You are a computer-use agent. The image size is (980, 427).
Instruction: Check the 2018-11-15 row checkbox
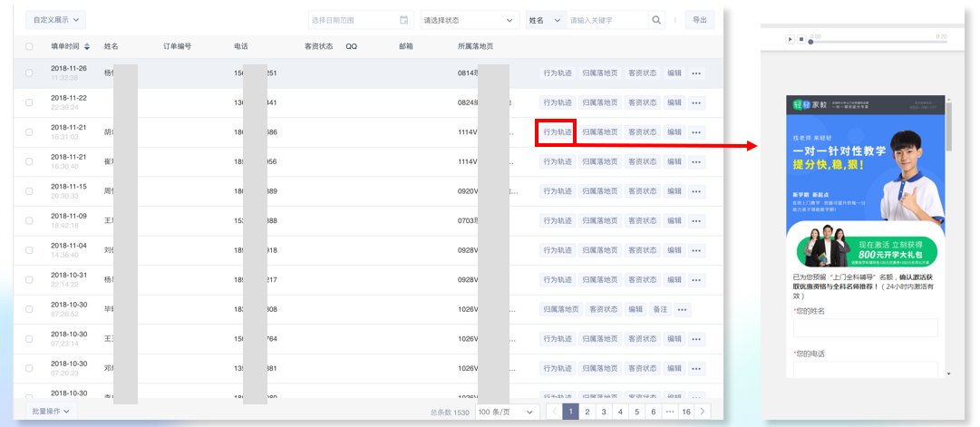tap(29, 191)
